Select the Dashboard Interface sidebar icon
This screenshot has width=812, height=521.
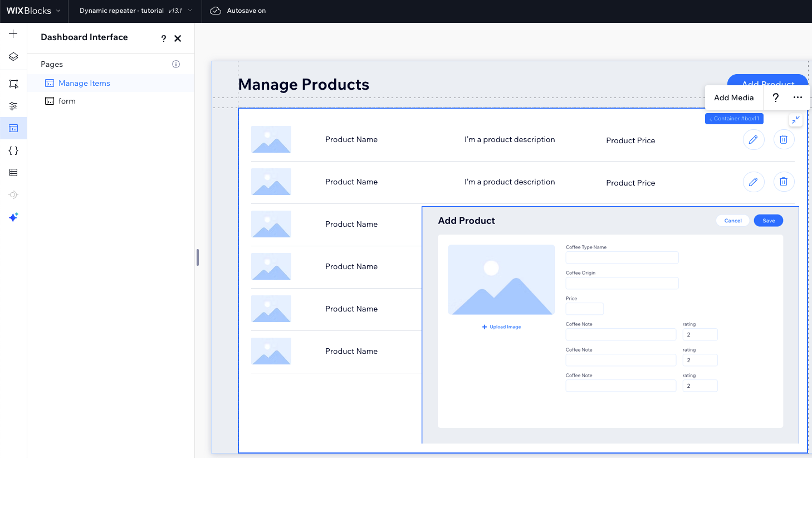13,128
